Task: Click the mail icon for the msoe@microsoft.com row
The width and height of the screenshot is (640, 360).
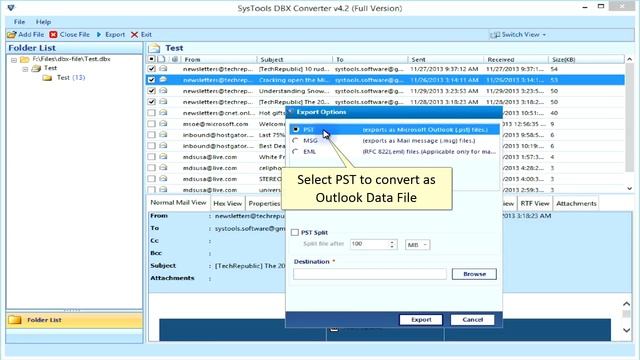Action: pyautogui.click(x=163, y=124)
